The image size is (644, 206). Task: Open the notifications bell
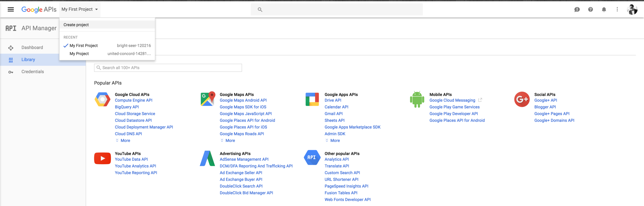[604, 10]
